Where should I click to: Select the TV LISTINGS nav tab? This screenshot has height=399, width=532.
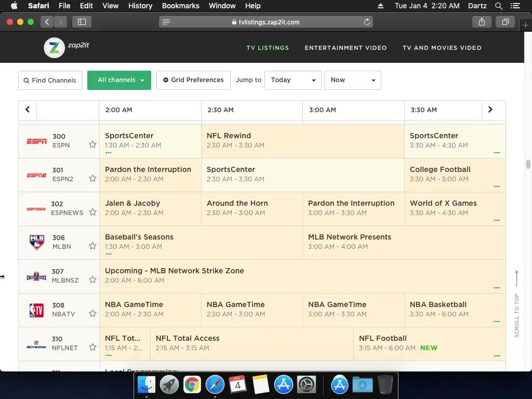[268, 48]
